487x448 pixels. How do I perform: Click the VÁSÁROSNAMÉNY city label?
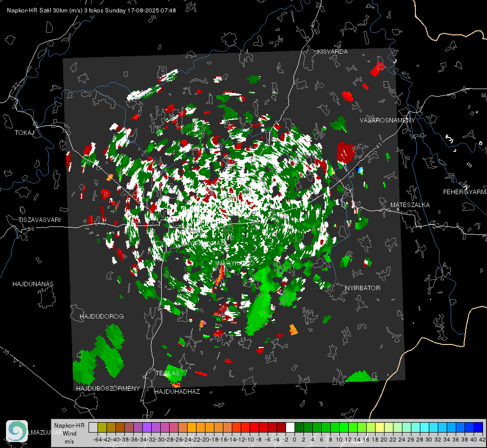point(388,120)
